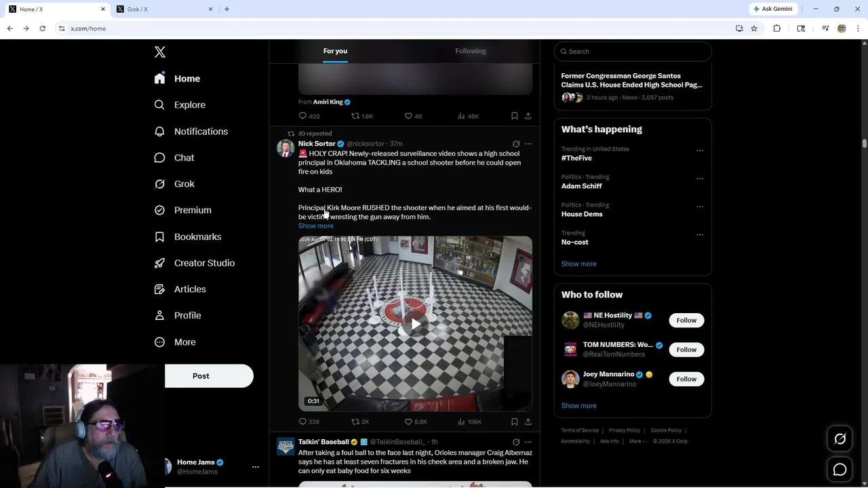Open Notifications in the sidebar
The width and height of the screenshot is (868, 488).
(191, 131)
